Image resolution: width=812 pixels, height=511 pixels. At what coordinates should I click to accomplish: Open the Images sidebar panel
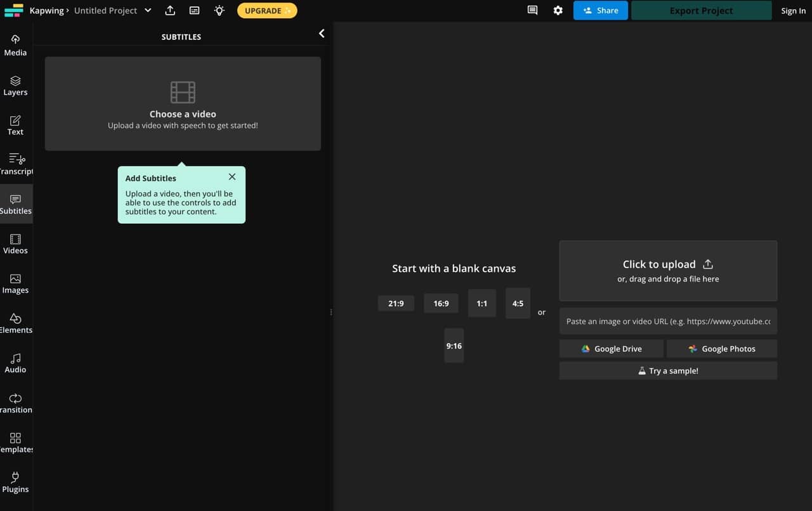click(x=15, y=283)
